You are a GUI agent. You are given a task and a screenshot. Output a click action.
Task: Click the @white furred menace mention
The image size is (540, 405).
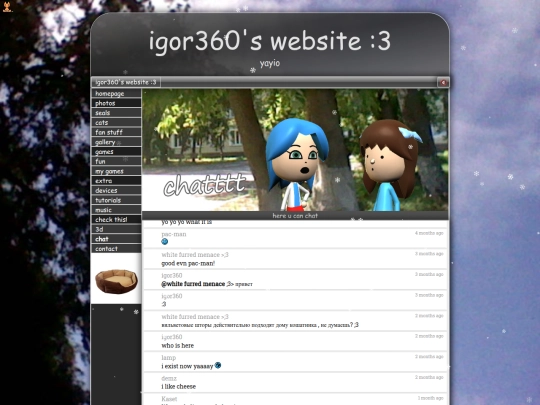pos(193,284)
